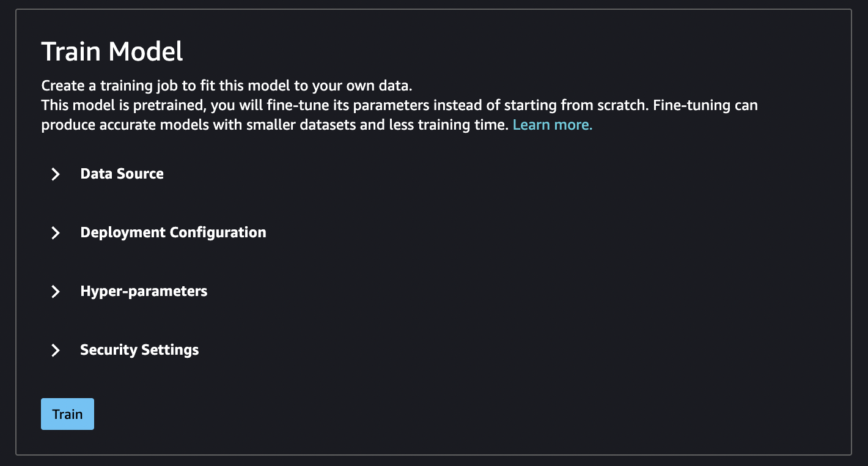The height and width of the screenshot is (466, 868).
Task: Follow the fine-tuning Learn more hyperlink
Action: pyautogui.click(x=551, y=124)
